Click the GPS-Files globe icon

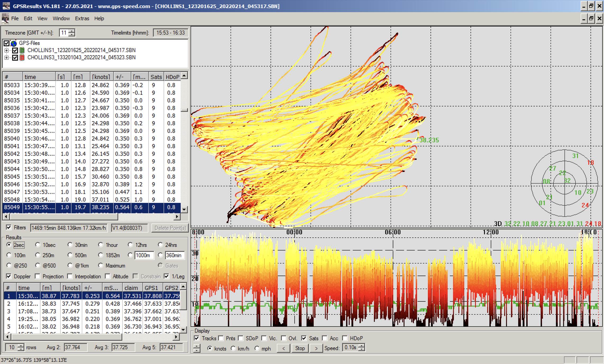[x=14, y=43]
